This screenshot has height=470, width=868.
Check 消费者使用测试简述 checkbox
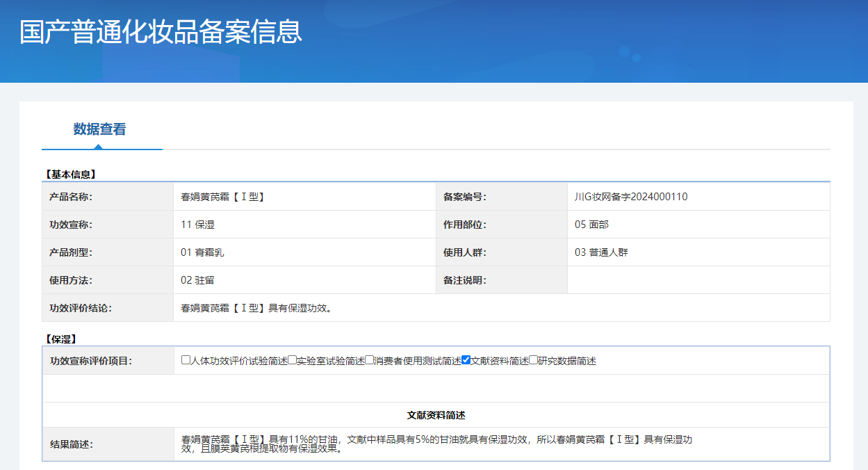point(369,360)
